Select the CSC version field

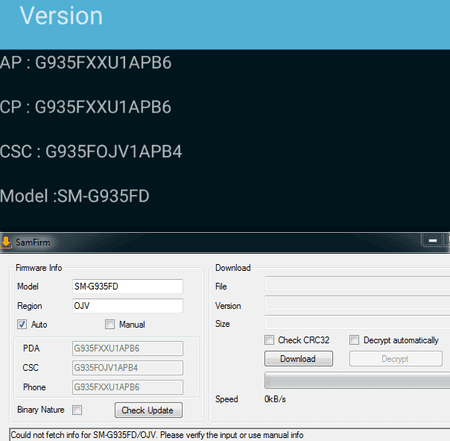[128, 368]
